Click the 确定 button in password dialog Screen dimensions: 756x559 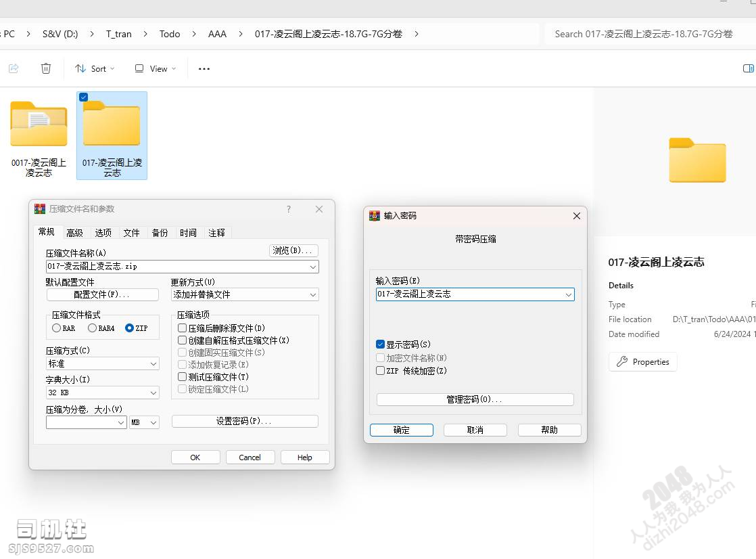(401, 430)
